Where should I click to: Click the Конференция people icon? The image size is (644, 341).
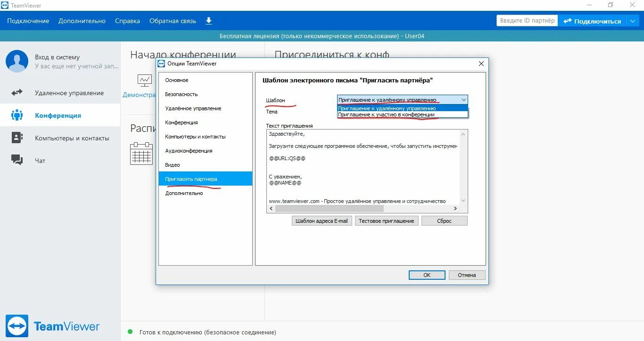pyautogui.click(x=17, y=115)
